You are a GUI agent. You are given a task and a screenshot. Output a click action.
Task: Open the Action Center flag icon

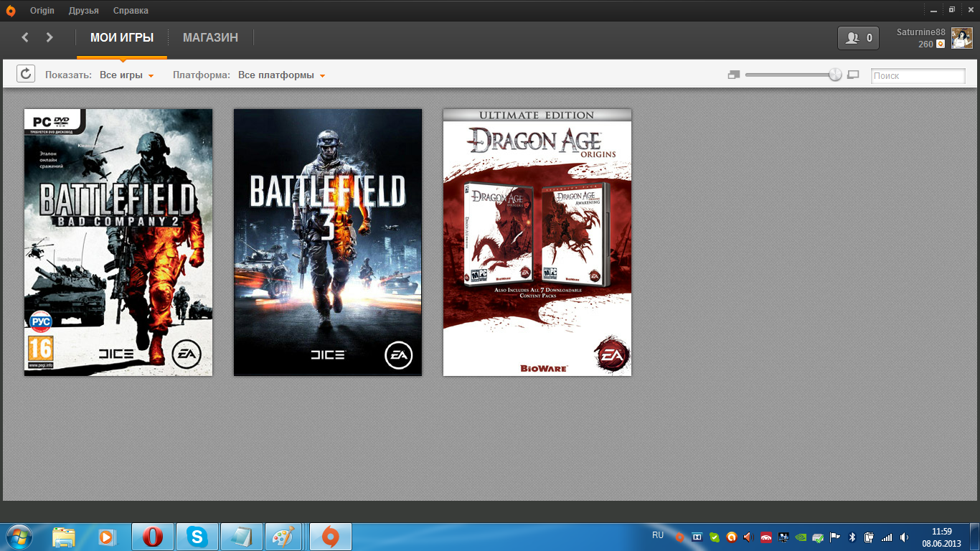pos(835,537)
